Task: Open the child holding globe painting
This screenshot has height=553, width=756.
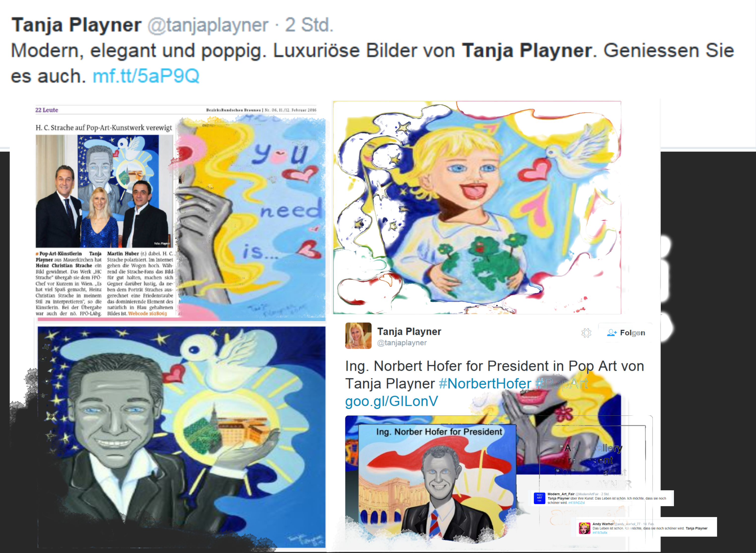Action: (477, 207)
